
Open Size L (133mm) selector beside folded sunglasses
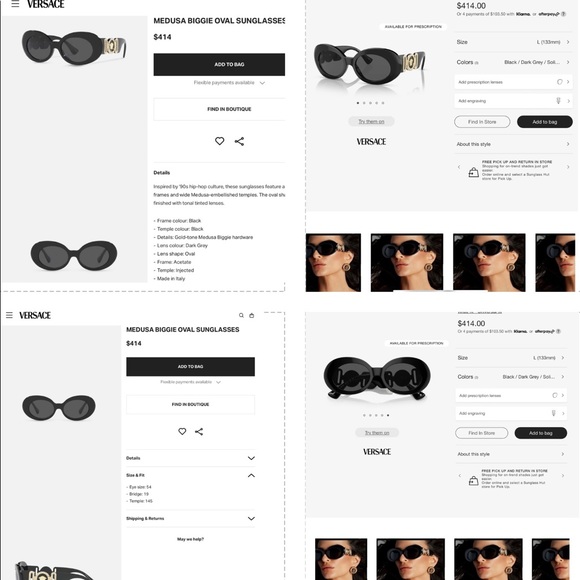511,358
